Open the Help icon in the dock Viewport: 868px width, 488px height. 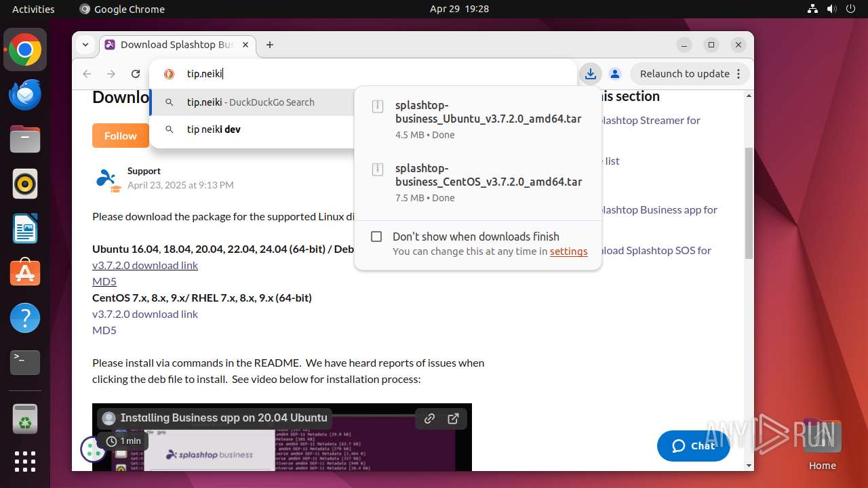25,318
